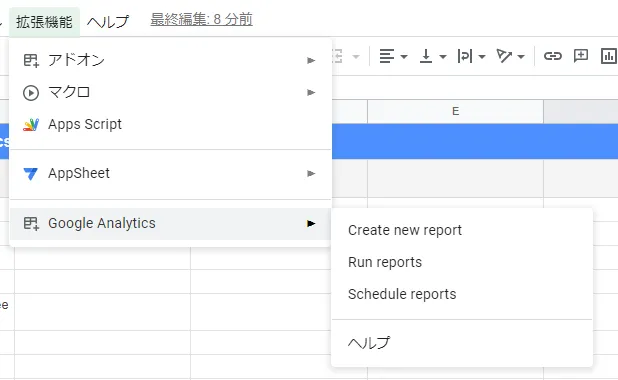Open the マクロ submenu
618x380 pixels.
pyautogui.click(x=170, y=92)
